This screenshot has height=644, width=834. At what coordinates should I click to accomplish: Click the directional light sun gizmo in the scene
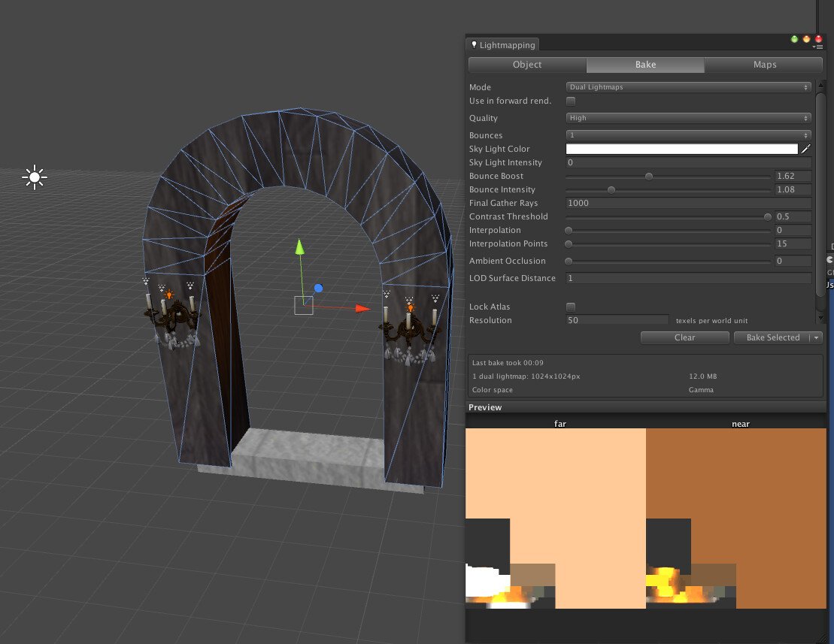point(35,177)
